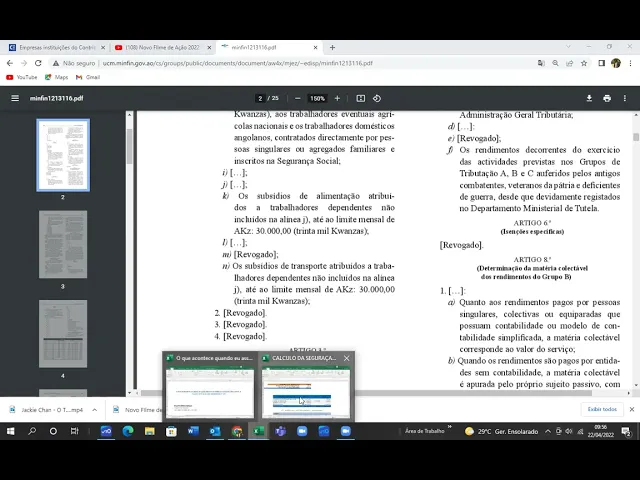Switch to Novo Filme de Ação 2022 tab

pos(162,48)
